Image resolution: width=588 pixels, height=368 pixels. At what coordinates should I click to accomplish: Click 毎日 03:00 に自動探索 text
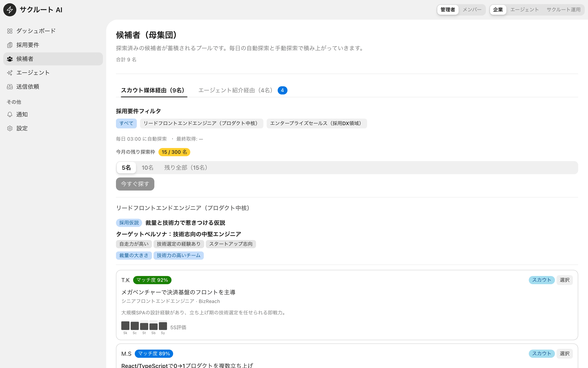141,139
